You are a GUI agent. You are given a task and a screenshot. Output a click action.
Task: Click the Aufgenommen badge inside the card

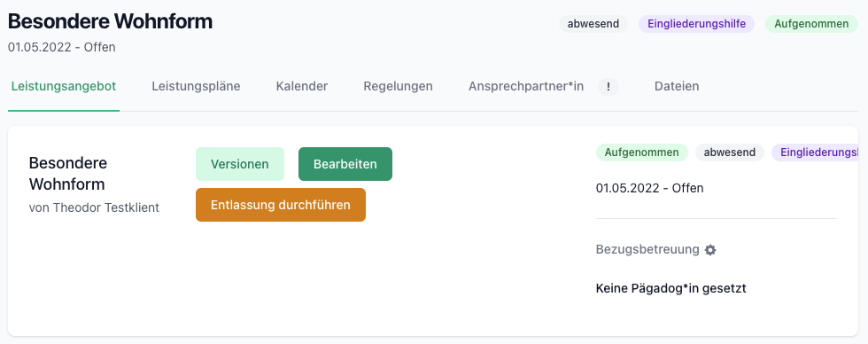click(641, 152)
